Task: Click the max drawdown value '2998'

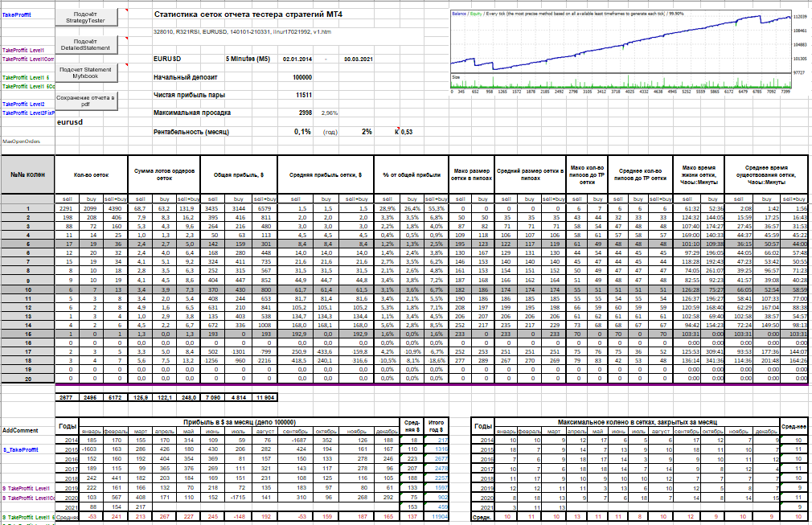Action: [x=306, y=113]
